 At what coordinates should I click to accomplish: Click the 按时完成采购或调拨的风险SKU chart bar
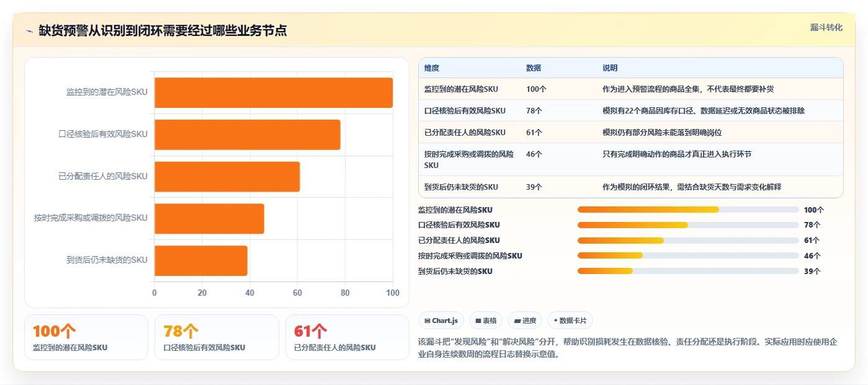[x=209, y=218]
